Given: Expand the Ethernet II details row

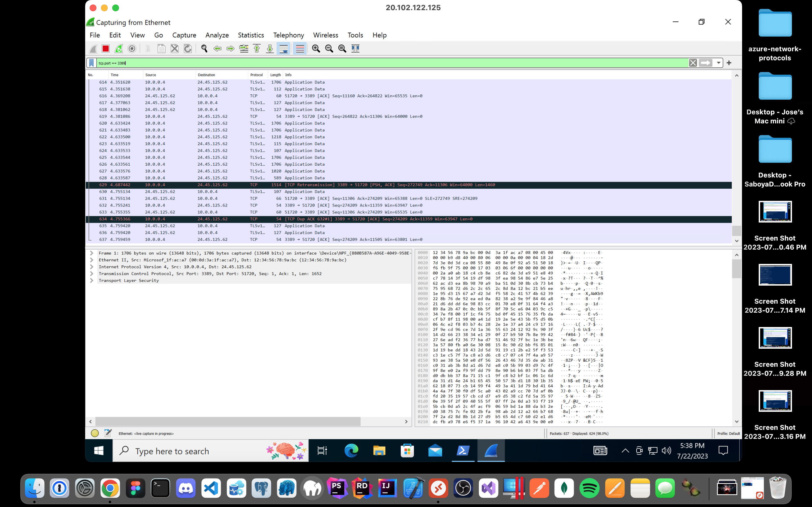Looking at the screenshot, I should (x=92, y=260).
